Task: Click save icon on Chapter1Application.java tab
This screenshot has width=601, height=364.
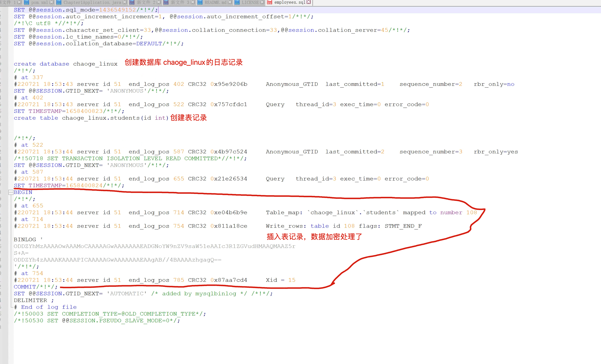Action: [59, 2]
